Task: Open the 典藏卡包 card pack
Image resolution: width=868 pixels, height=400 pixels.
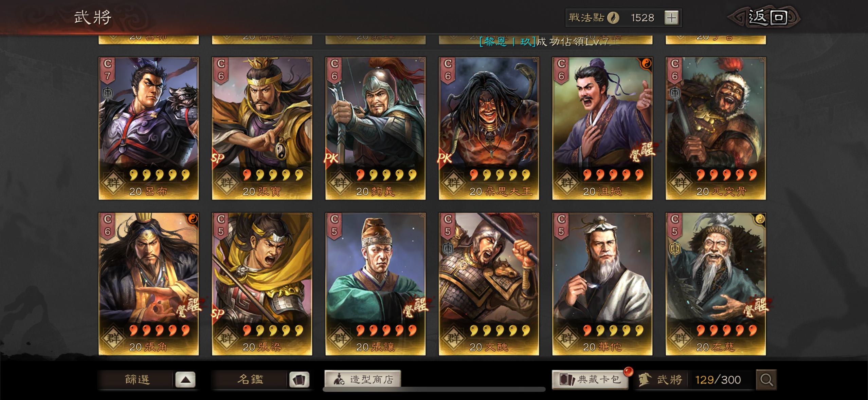Action: [x=590, y=379]
